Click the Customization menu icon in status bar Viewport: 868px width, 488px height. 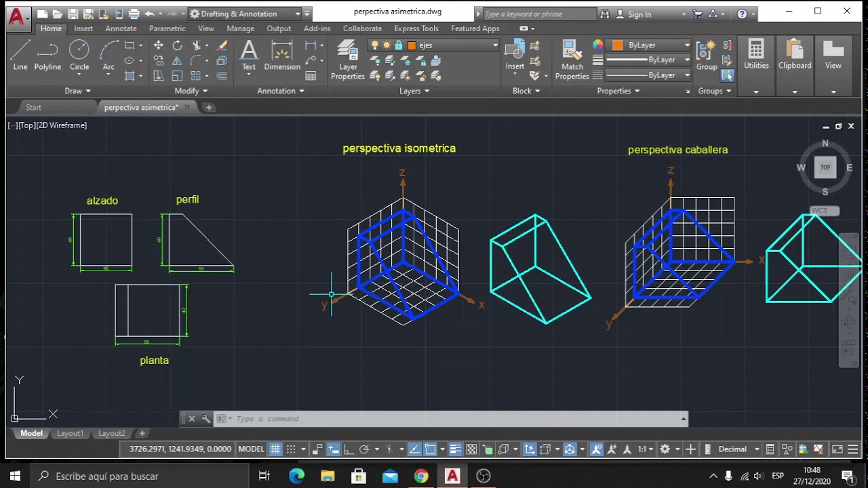[x=852, y=449]
